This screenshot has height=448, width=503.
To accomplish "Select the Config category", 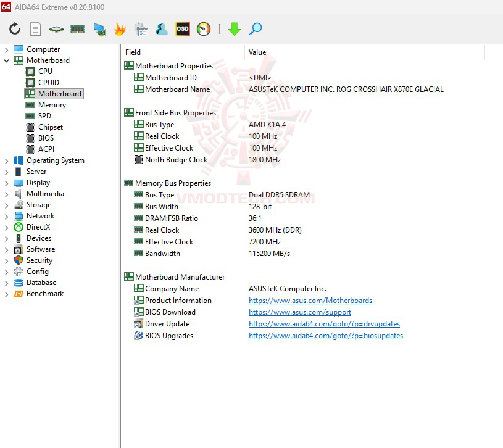I will click(38, 272).
